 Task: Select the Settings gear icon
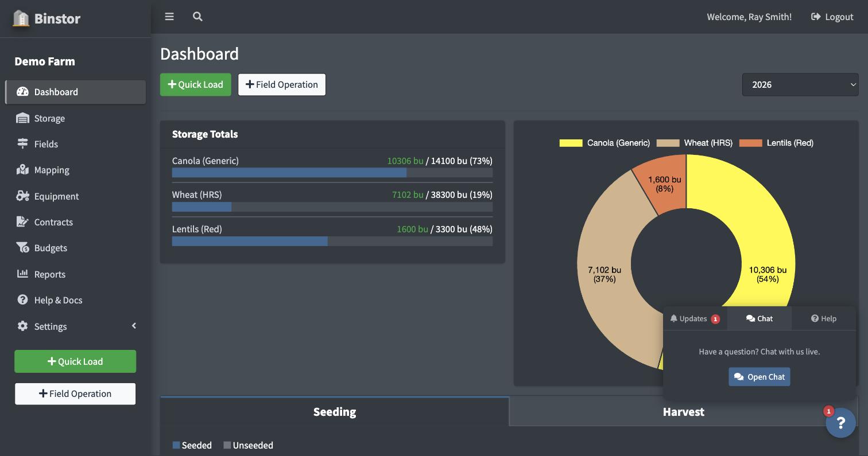tap(22, 326)
